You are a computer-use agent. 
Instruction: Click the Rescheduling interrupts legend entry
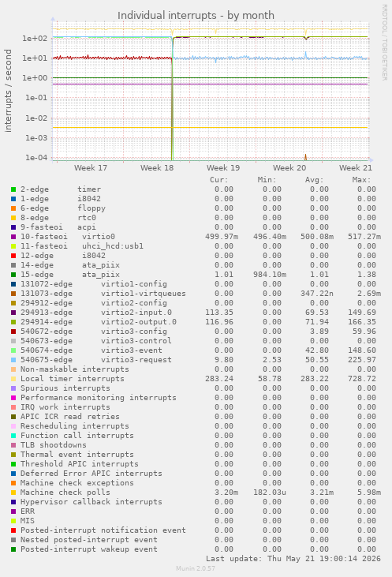coord(75,426)
